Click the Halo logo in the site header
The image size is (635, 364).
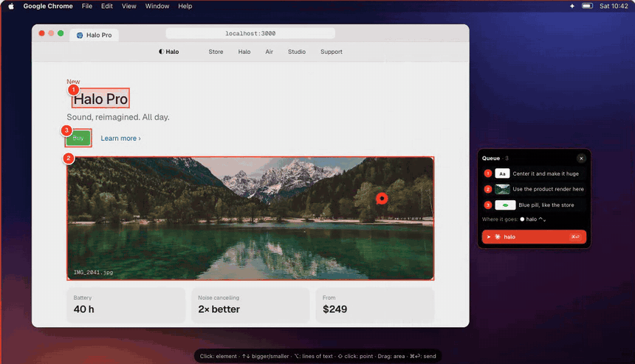coord(169,52)
